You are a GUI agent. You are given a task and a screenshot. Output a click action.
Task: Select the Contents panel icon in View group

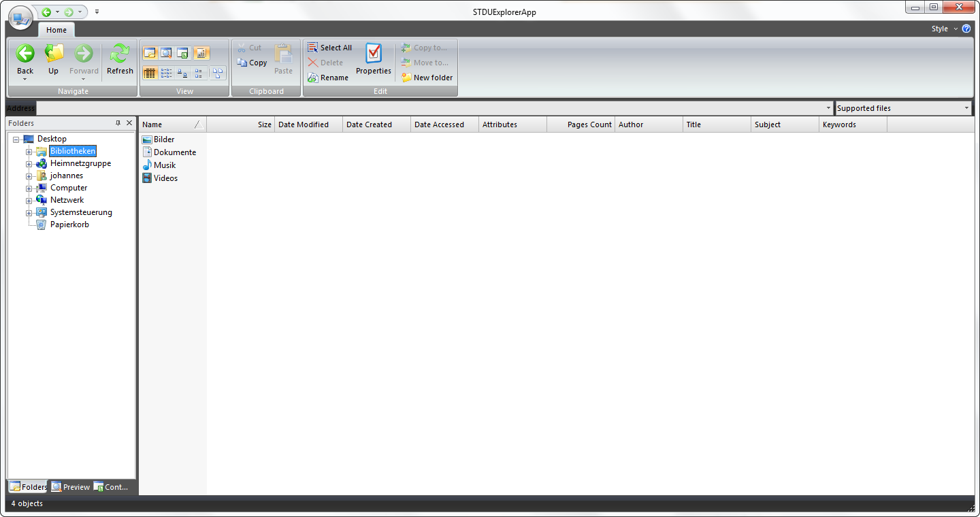tap(182, 52)
